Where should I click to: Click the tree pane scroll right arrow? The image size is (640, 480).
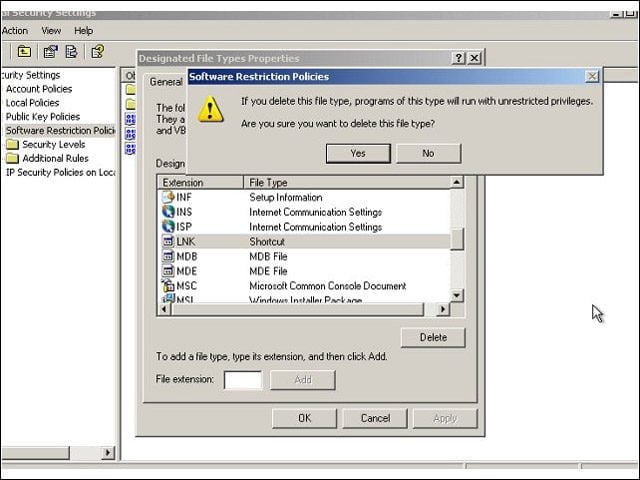(108, 453)
